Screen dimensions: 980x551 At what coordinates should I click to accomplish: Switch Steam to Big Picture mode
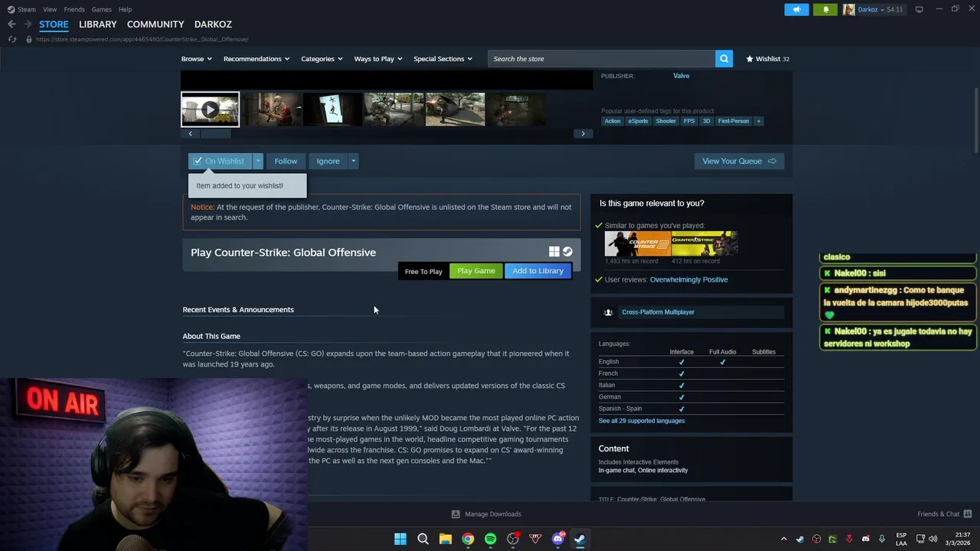tap(920, 9)
